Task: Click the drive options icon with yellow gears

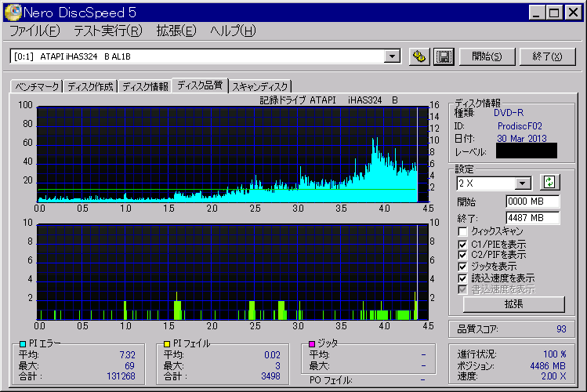Action: [x=419, y=57]
